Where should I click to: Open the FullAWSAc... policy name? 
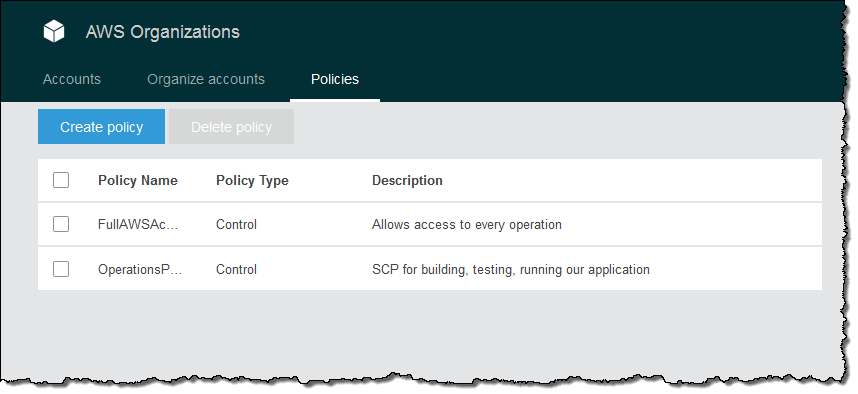click(138, 225)
